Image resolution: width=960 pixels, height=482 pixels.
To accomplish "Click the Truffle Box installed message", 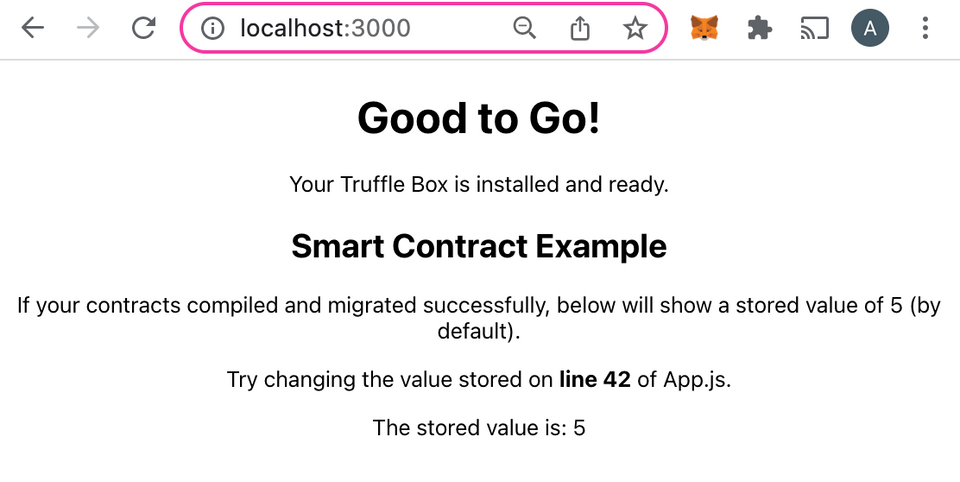I will [479, 184].
